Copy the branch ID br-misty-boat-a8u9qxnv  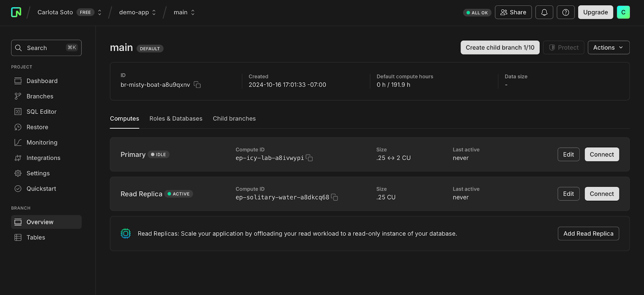pos(197,85)
